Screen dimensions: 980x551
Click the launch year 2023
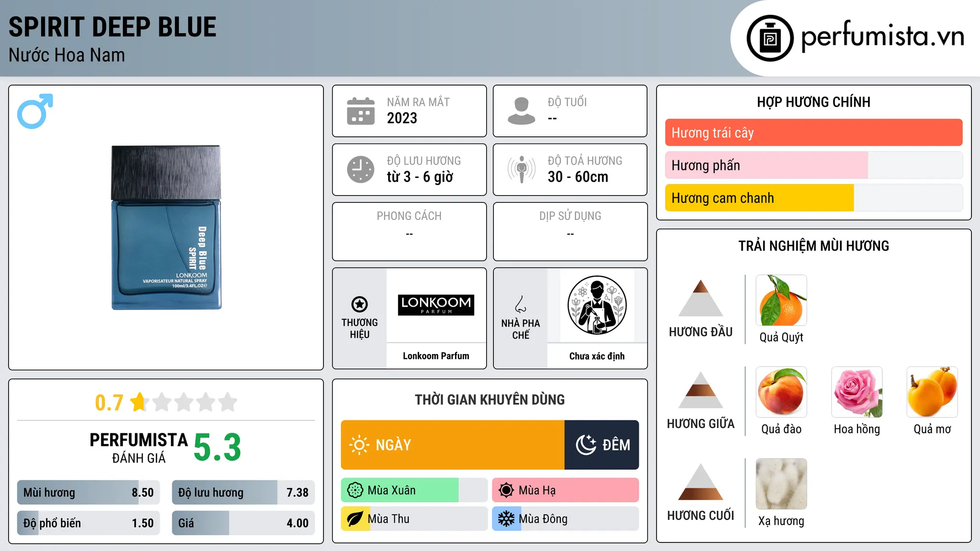tap(402, 118)
